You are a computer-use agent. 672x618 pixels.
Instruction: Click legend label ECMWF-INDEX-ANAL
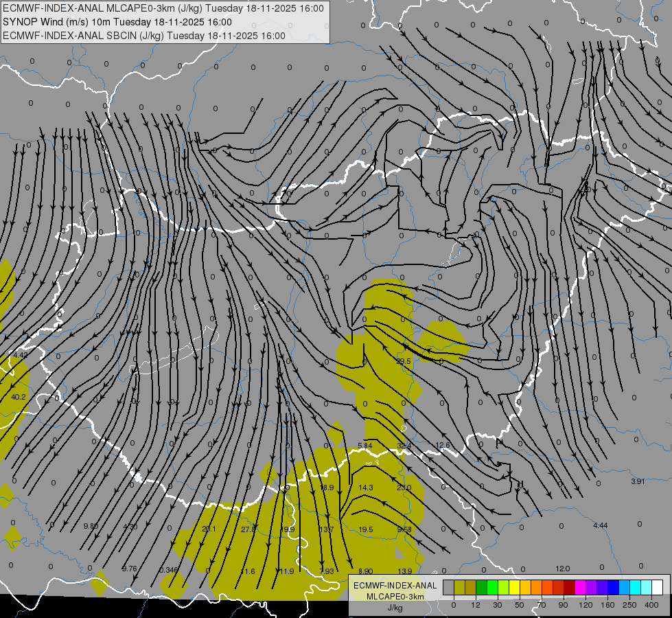click(x=395, y=586)
